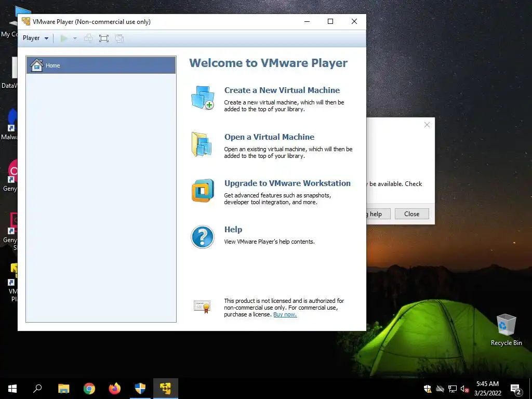Click the muted volume tray icon
Viewport: 532px width, 399px height.
pyautogui.click(x=464, y=389)
